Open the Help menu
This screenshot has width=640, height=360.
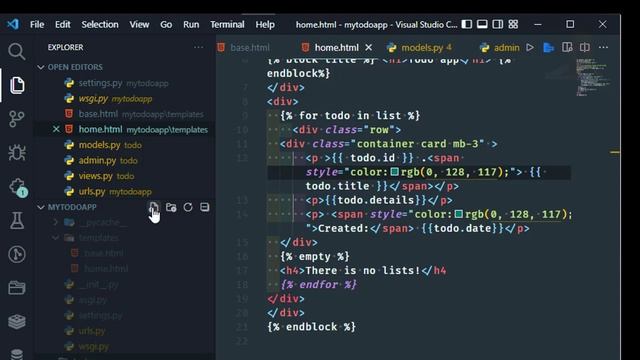(x=265, y=24)
